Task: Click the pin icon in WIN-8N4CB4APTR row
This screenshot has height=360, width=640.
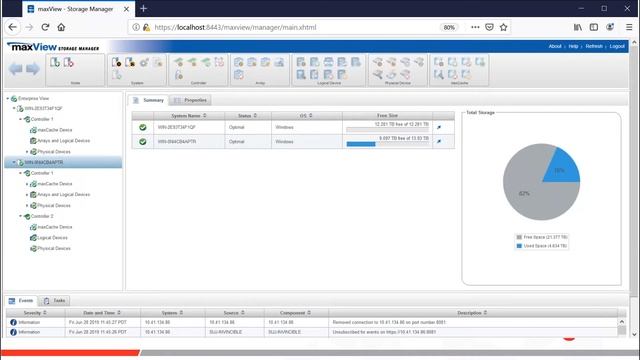Action: coord(439,142)
